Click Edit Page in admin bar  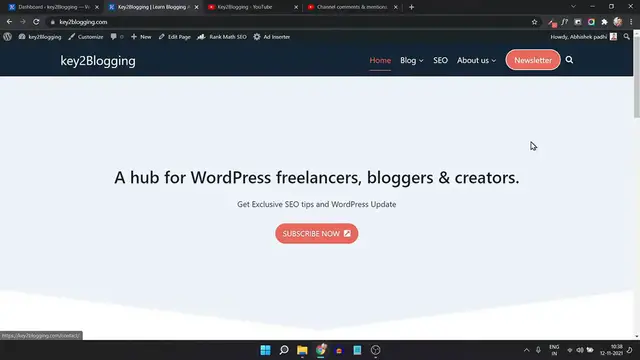pos(175,37)
